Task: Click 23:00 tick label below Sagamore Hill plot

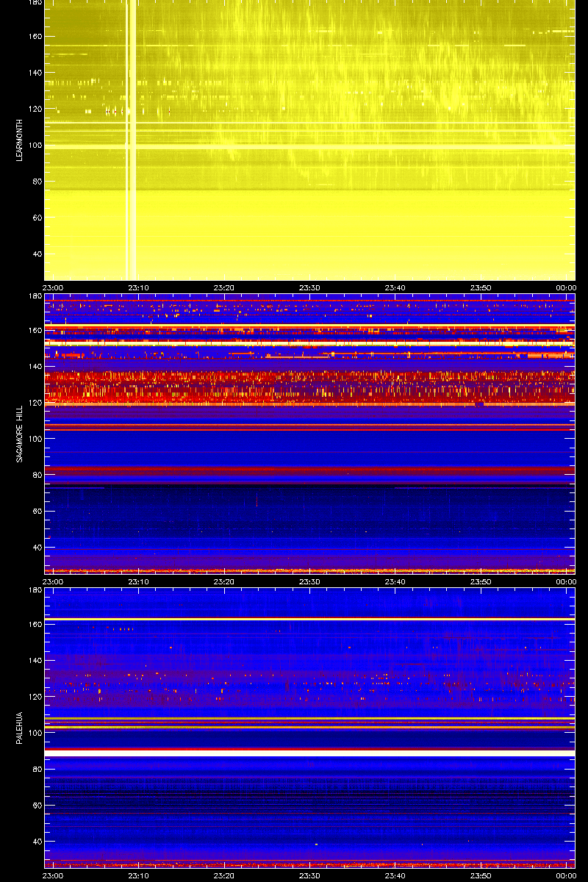Action: [x=54, y=582]
